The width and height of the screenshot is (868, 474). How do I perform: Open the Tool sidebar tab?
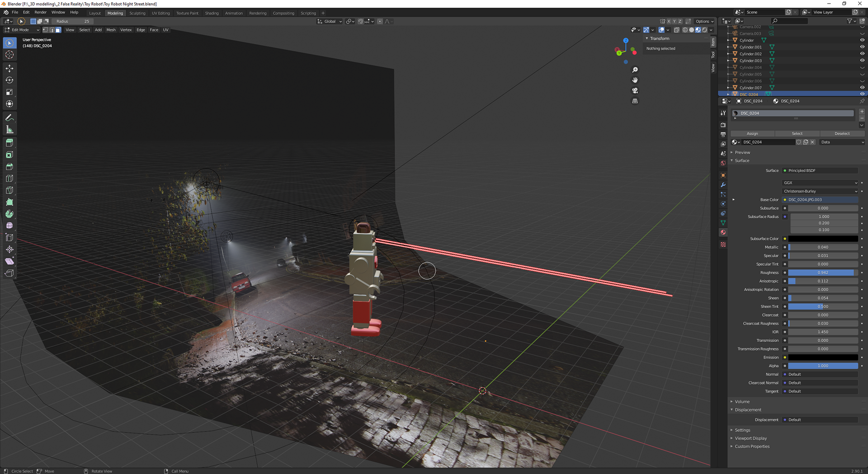tap(713, 55)
